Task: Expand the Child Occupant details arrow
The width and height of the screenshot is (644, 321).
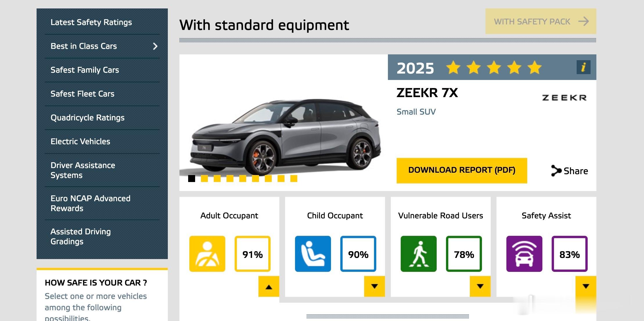Action: (375, 286)
